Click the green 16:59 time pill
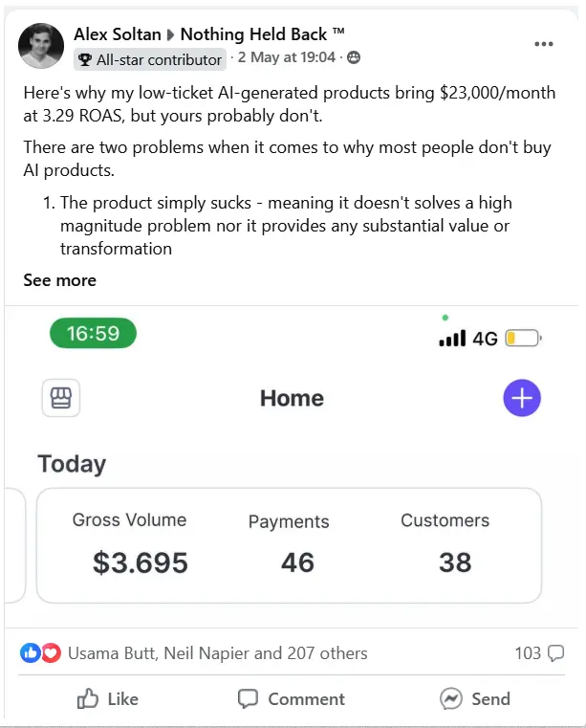 93,333
